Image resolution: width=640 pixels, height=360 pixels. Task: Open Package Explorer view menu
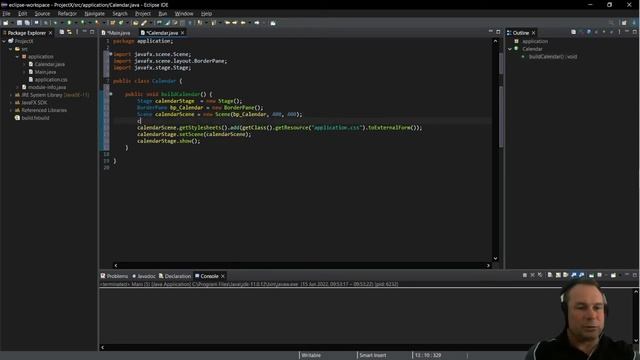77,32
